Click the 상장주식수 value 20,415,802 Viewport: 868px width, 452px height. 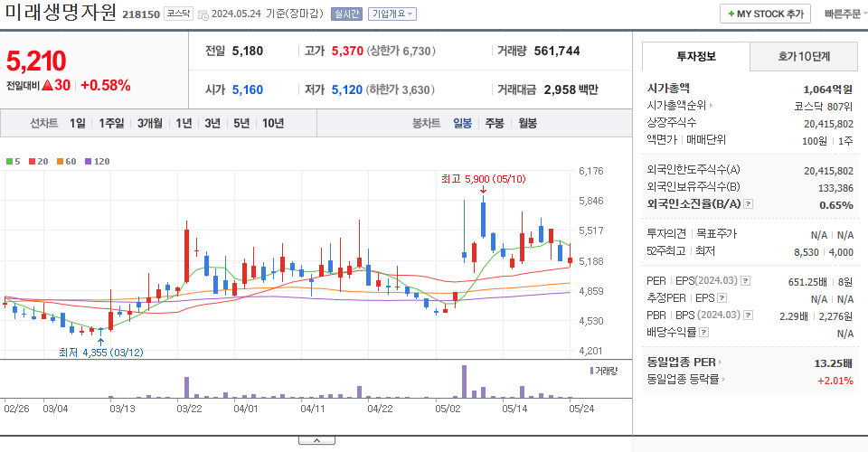828,124
